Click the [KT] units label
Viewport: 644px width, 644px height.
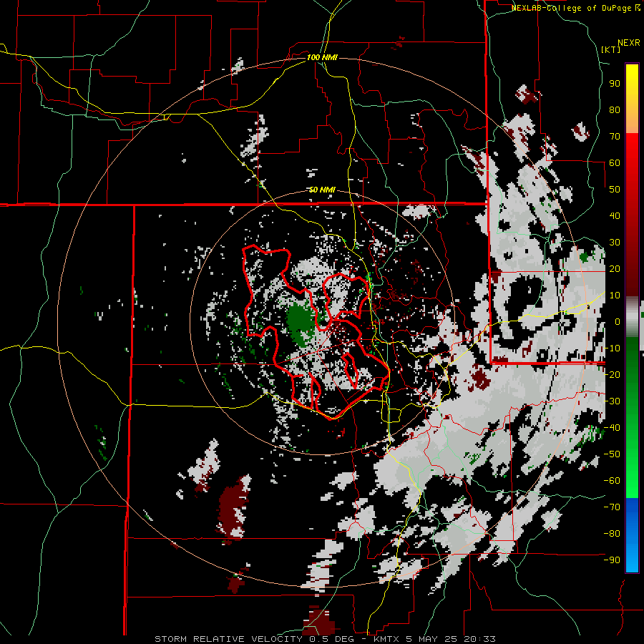pyautogui.click(x=611, y=49)
